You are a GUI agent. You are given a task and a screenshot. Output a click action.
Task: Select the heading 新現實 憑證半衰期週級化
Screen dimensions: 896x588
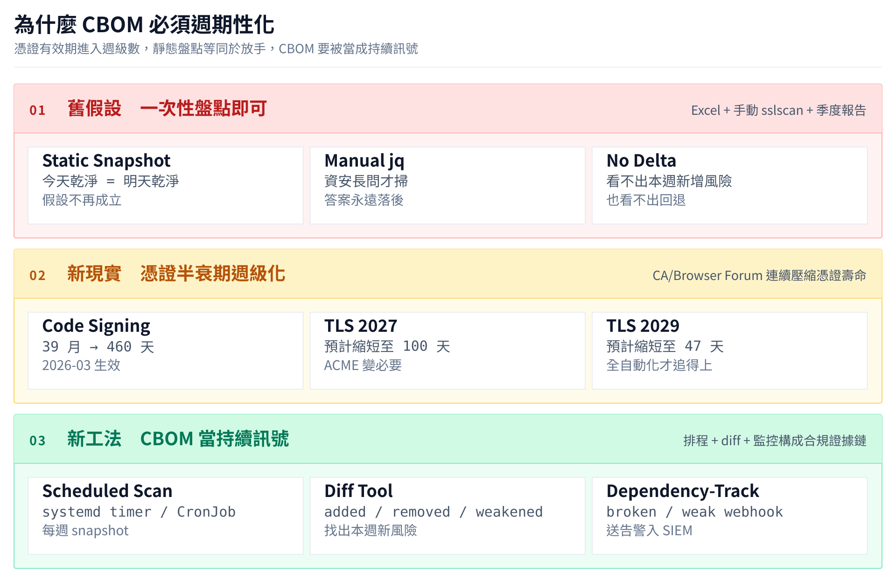tap(176, 273)
